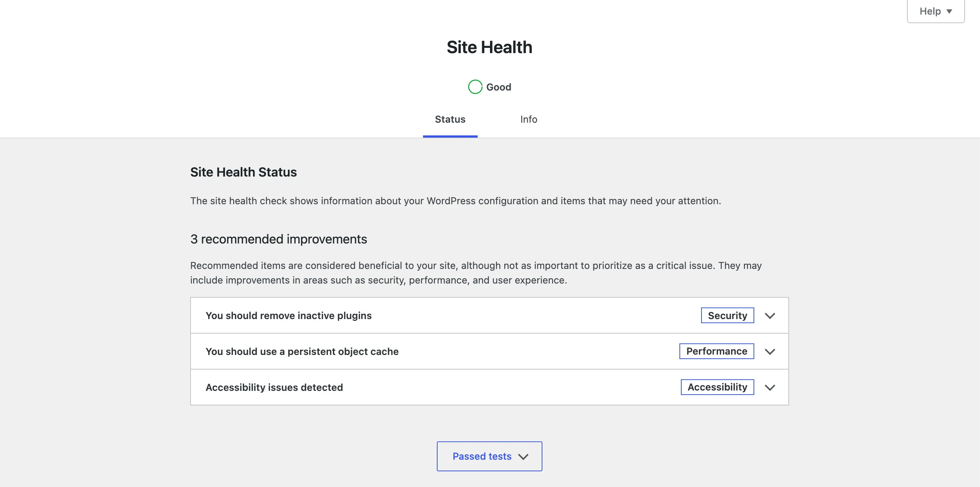This screenshot has height=487, width=980.
Task: Click 'Accessibility issues detected' row title
Action: [x=274, y=387]
